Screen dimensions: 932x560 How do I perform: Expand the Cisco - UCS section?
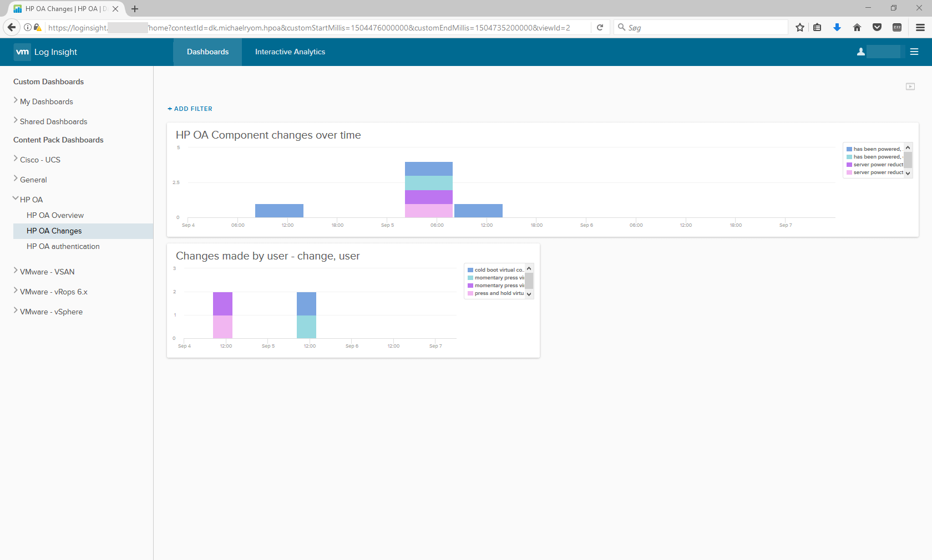[x=16, y=159]
